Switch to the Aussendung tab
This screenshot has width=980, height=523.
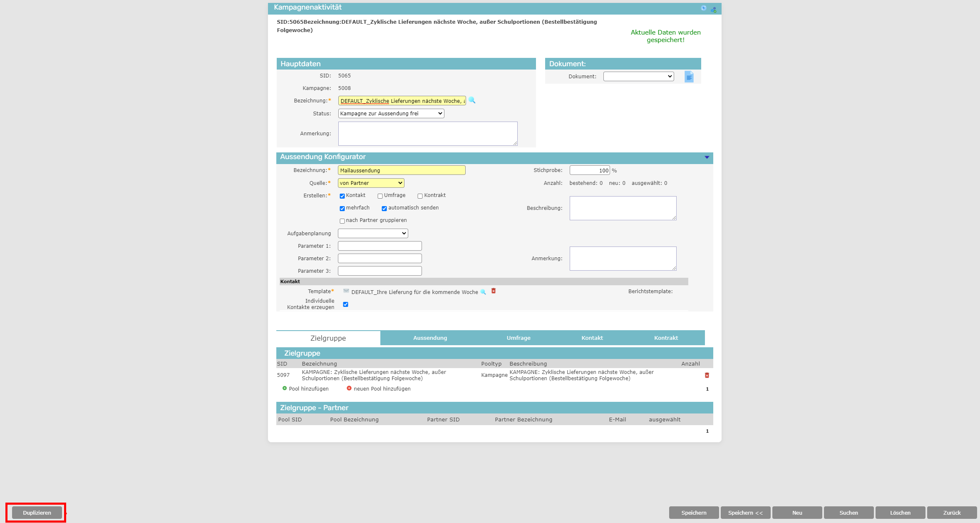tap(430, 338)
